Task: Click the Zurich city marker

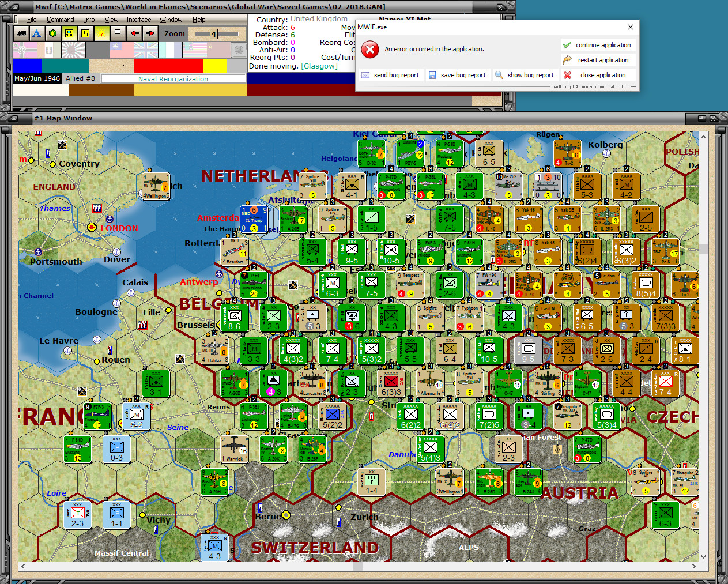Action: 339,508
